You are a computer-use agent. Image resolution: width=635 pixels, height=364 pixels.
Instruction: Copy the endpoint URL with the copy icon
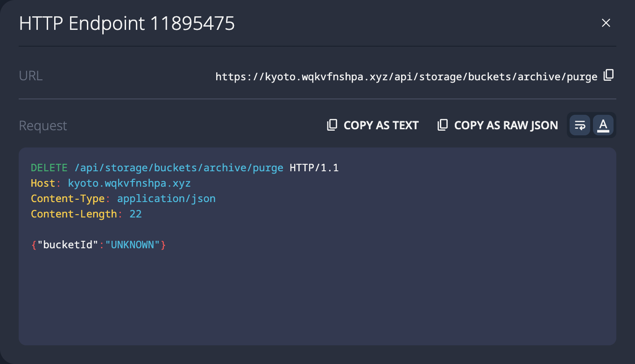coord(608,75)
